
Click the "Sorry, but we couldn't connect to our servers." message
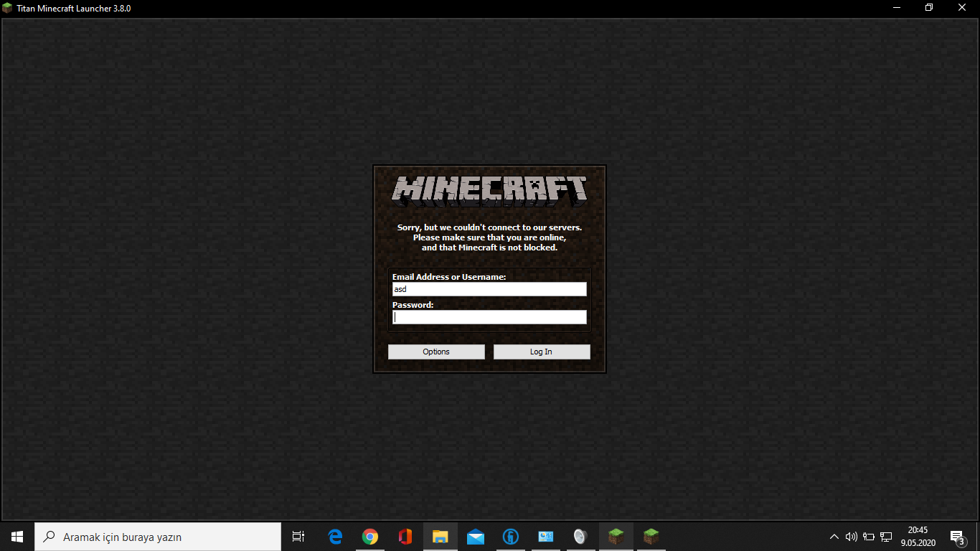(x=489, y=227)
